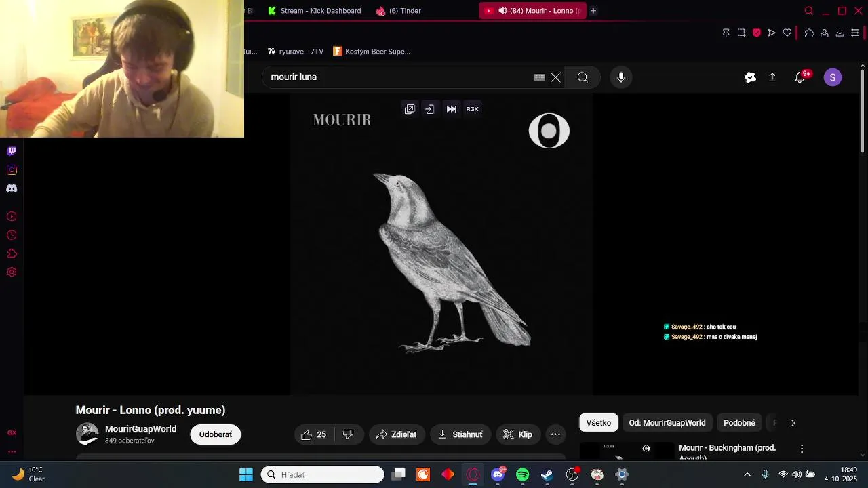Click the pin icon in browser toolbar
Screen dimensions: 868x488
tap(726, 33)
